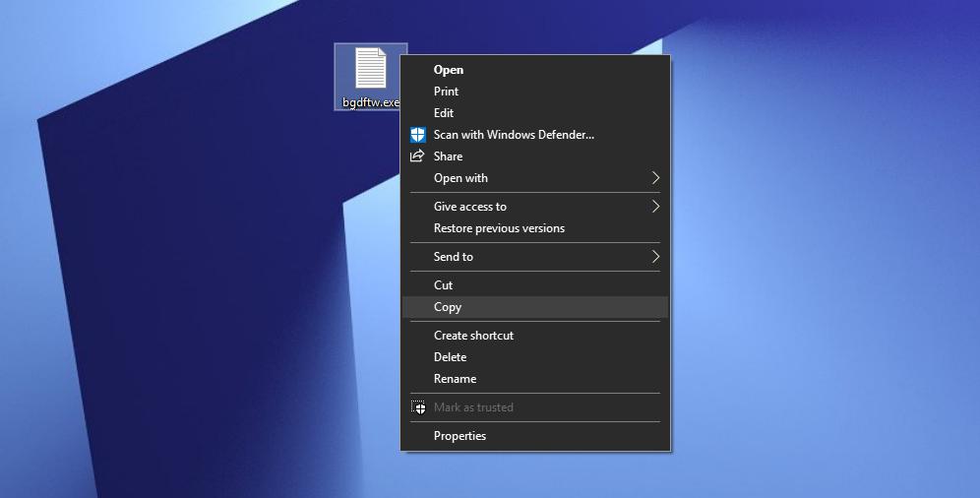Choose Rename from the context menu
This screenshot has height=498, width=980.
coord(535,379)
